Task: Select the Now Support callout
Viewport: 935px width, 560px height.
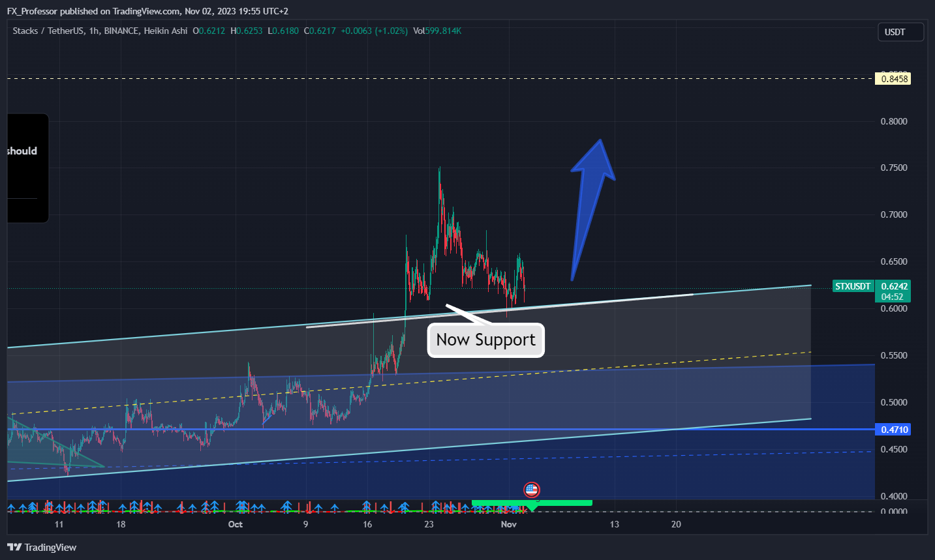Action: (x=486, y=340)
